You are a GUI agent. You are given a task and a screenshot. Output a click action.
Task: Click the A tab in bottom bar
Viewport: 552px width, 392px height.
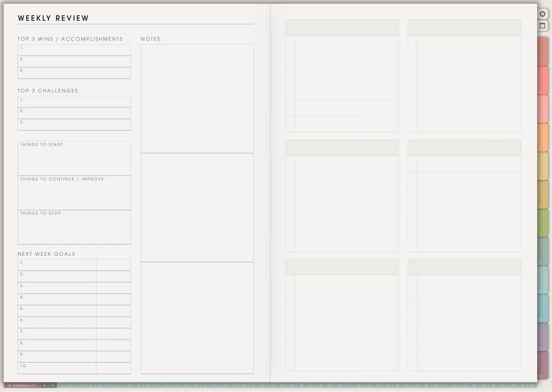point(53,385)
